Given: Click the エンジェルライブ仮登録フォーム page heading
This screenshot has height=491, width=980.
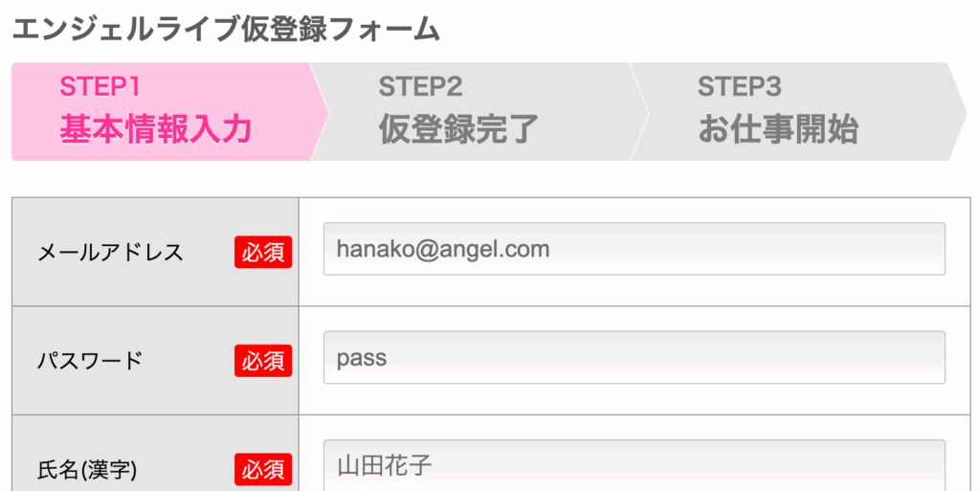Looking at the screenshot, I should [x=226, y=30].
